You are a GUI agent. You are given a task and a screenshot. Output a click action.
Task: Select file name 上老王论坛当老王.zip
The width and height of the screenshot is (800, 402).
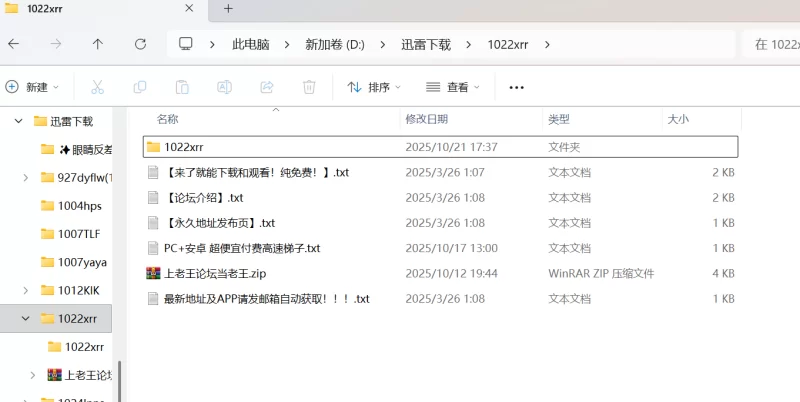(x=215, y=273)
